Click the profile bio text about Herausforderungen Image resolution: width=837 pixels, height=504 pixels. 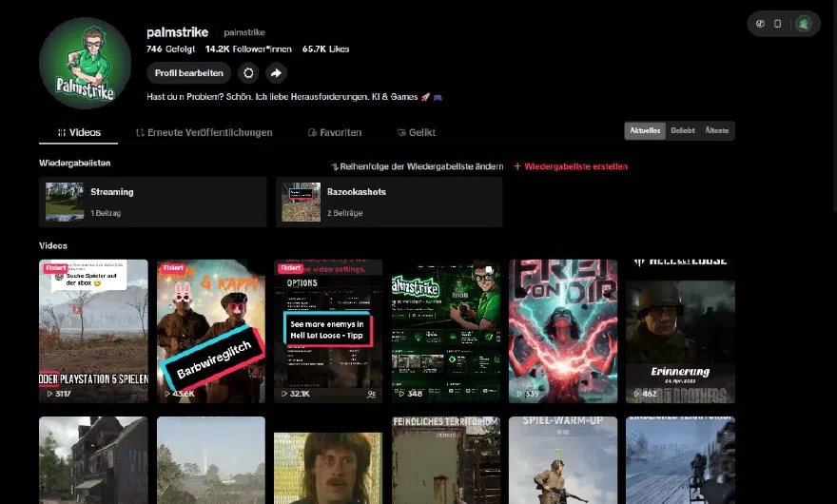[294, 97]
